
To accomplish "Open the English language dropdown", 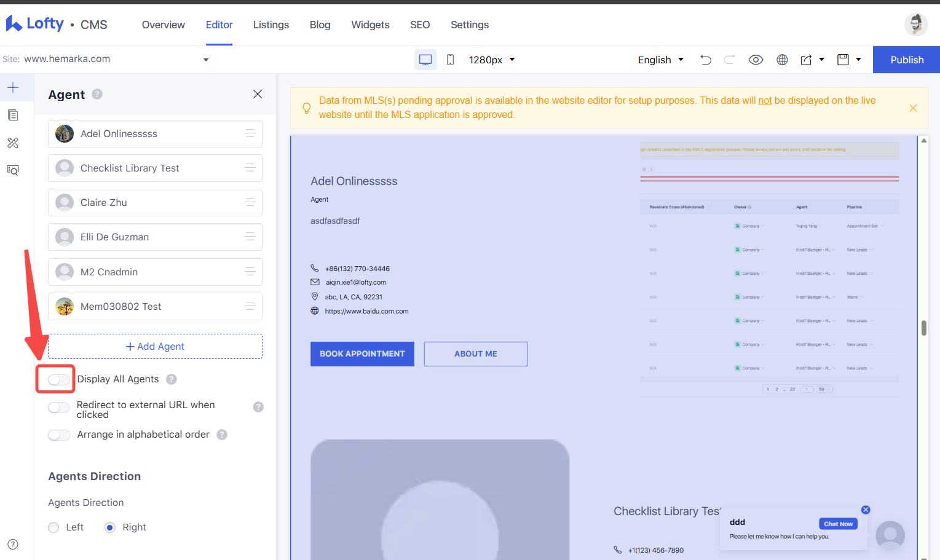I will pyautogui.click(x=661, y=60).
